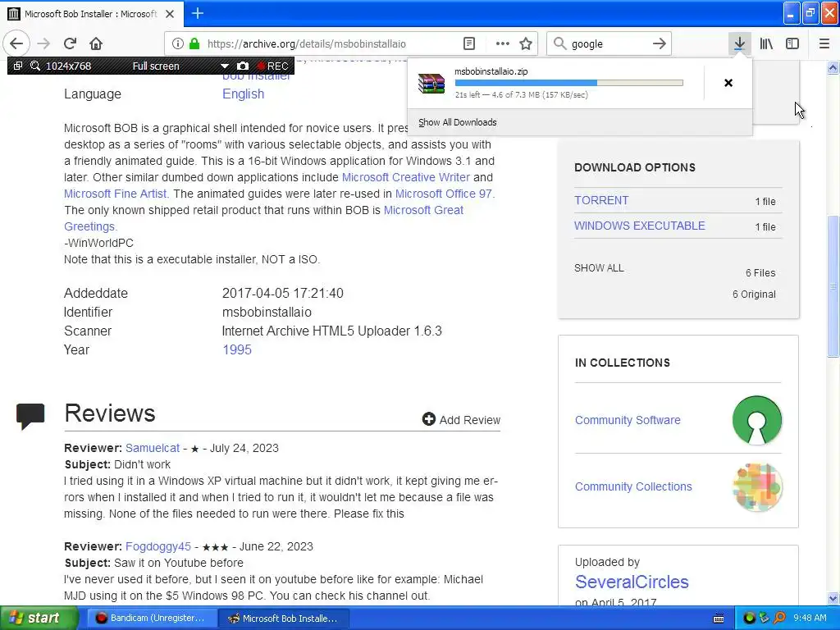This screenshot has width=840, height=630.
Task: Click the scrollbar up arrow
Action: tap(833, 67)
